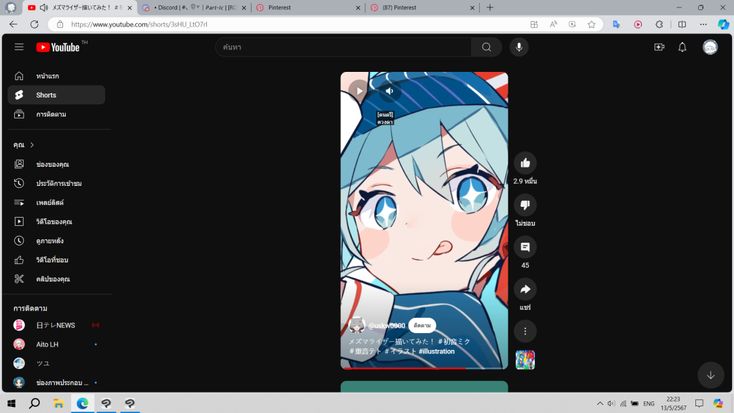
Task: Open Liked videos in the sidebar
Action: (x=57, y=259)
